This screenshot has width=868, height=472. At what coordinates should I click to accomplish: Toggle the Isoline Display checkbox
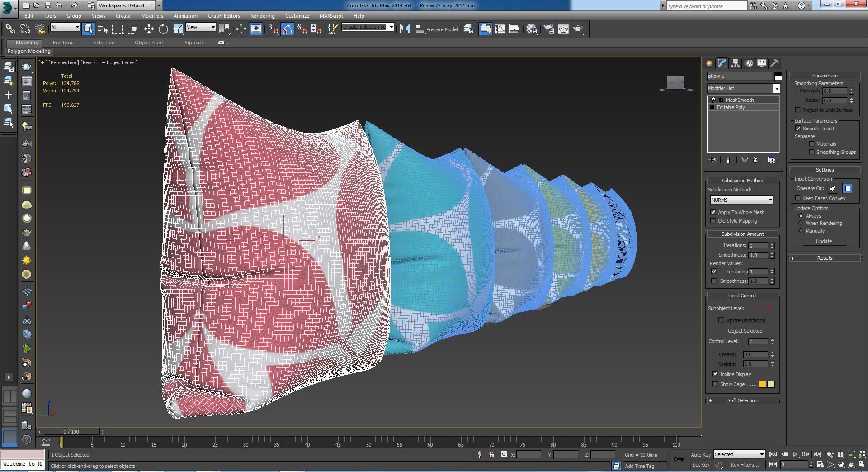tap(715, 374)
